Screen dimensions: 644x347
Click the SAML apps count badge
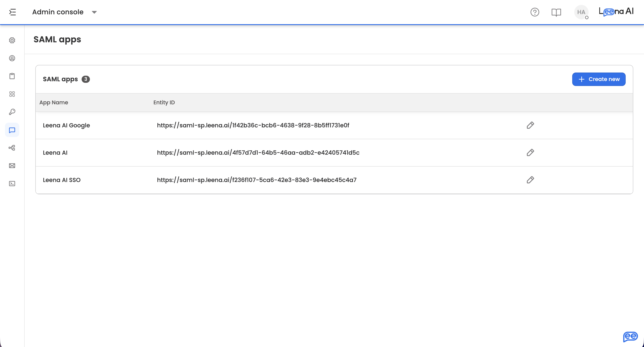[x=86, y=79]
